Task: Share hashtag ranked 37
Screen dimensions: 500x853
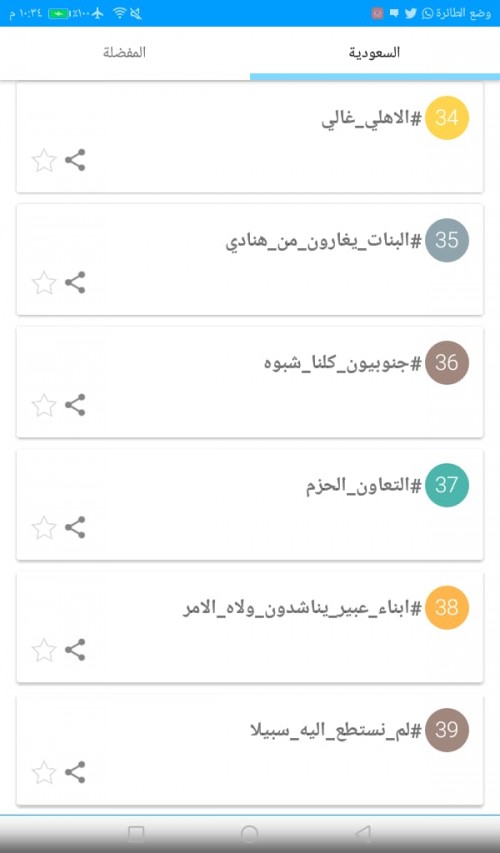Action: 75,527
